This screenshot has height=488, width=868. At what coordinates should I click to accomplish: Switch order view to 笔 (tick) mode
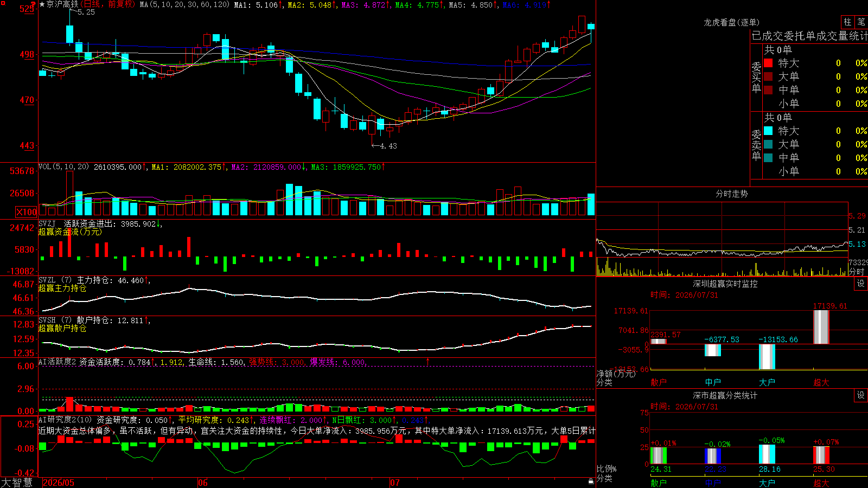click(x=861, y=22)
